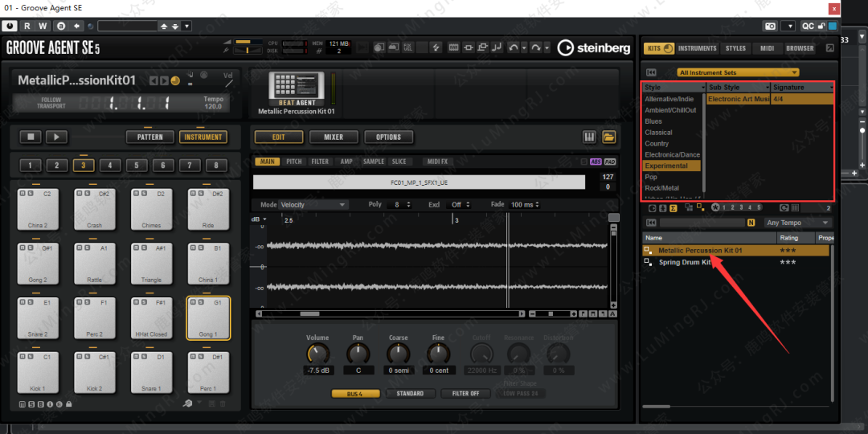Enable Read automation (R) button
The height and width of the screenshot is (434, 868).
[27, 26]
